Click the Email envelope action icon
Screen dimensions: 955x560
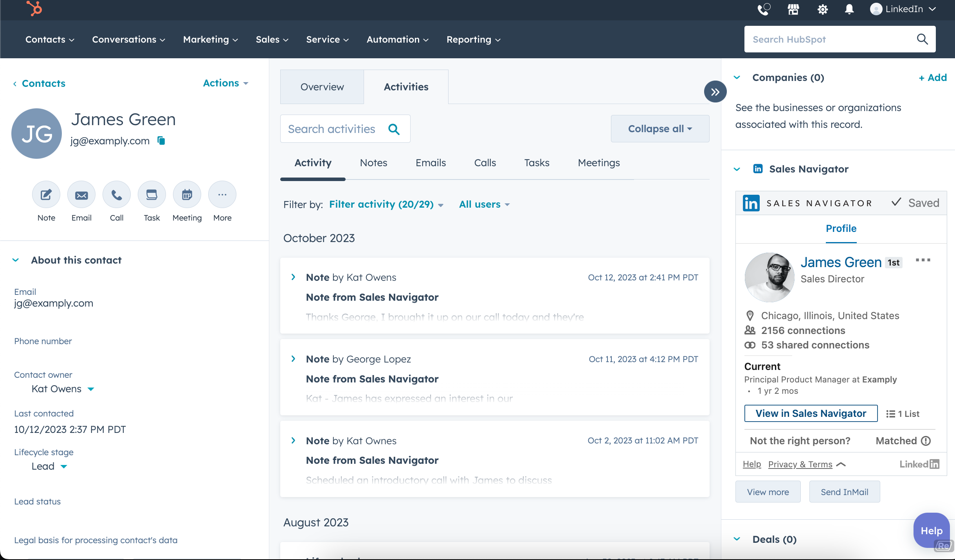(x=81, y=194)
